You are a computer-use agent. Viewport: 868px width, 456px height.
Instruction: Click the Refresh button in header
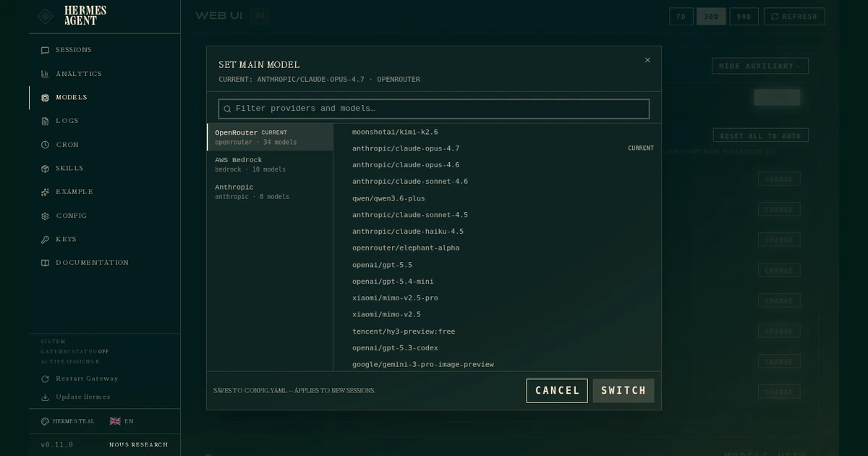[793, 17]
